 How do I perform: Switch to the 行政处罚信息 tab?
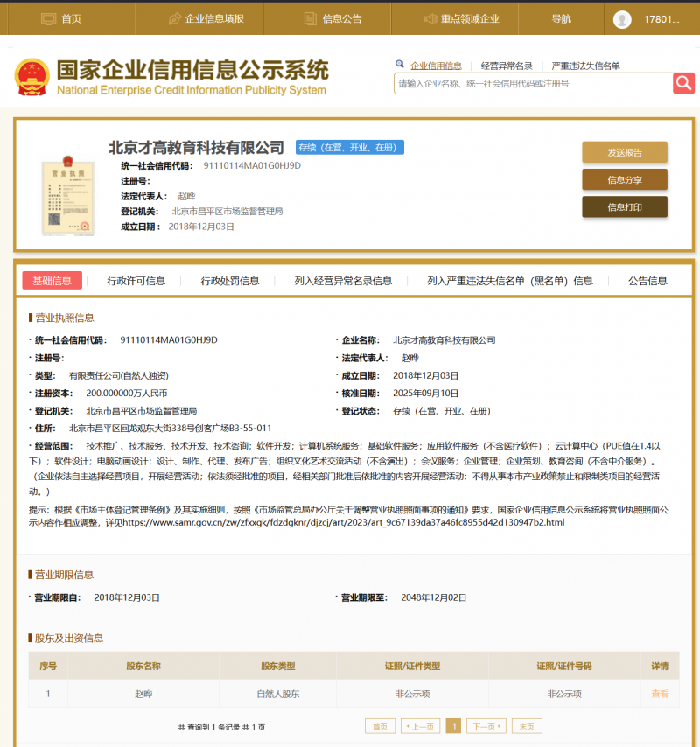[x=230, y=281]
